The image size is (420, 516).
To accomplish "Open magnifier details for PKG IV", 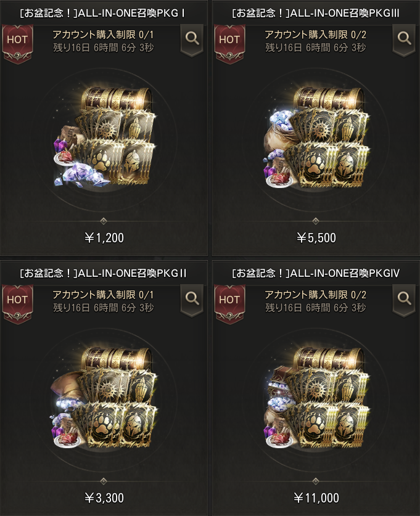I will (404, 300).
